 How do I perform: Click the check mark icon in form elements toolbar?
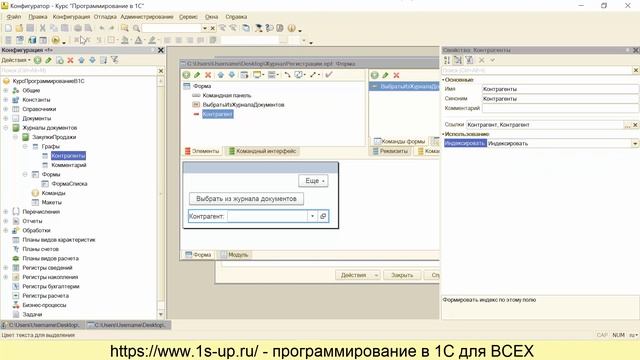(x=329, y=75)
